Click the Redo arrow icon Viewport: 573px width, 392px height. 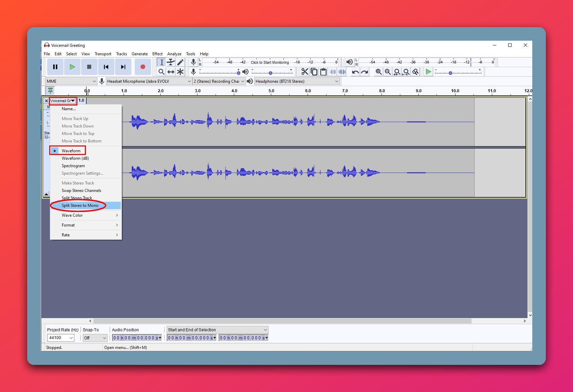pyautogui.click(x=365, y=72)
